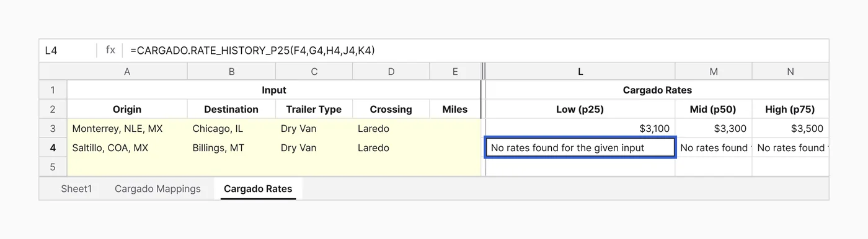Click the selected No rates found cell L4
The width and height of the screenshot is (868, 239).
coord(580,148)
